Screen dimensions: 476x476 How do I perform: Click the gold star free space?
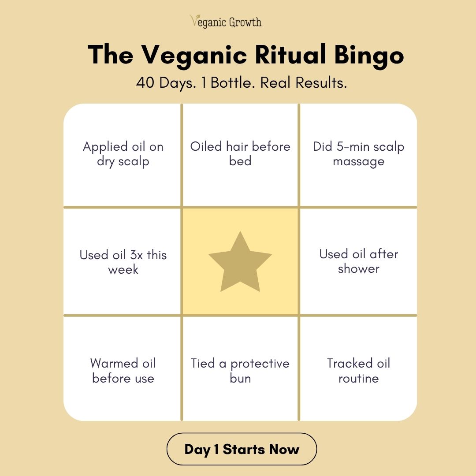240,262
